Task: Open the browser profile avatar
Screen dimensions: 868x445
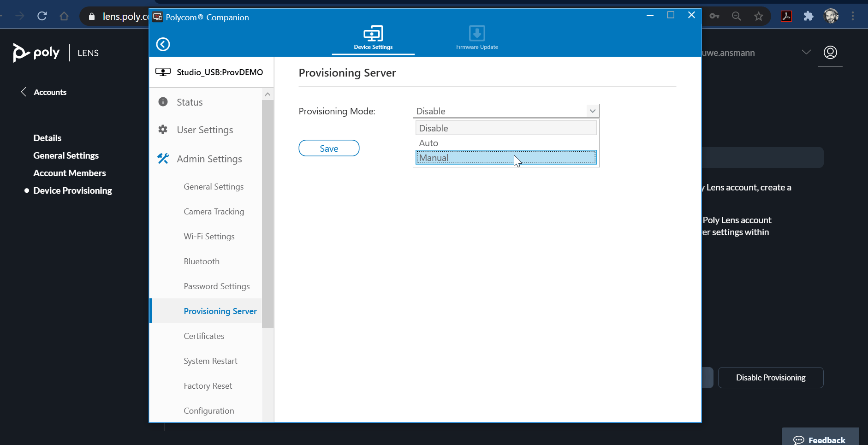Action: 831,16
